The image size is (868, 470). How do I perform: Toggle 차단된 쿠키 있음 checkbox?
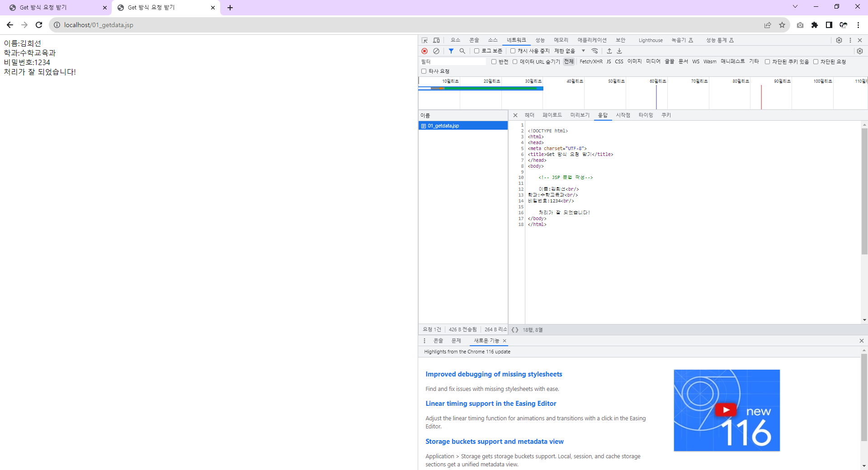click(x=767, y=62)
